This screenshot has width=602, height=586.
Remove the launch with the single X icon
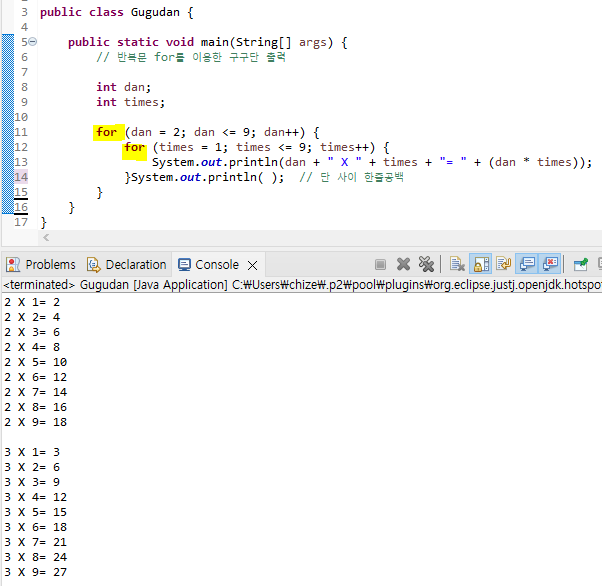pos(403,265)
